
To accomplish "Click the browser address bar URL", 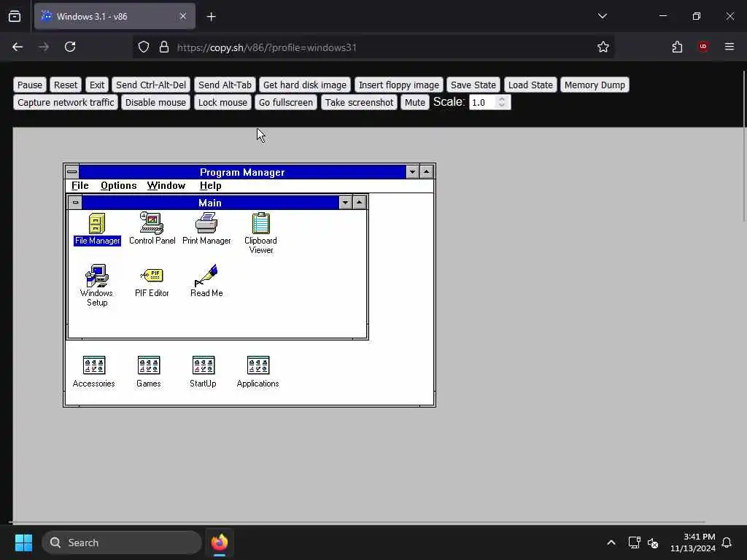I will coord(267,47).
